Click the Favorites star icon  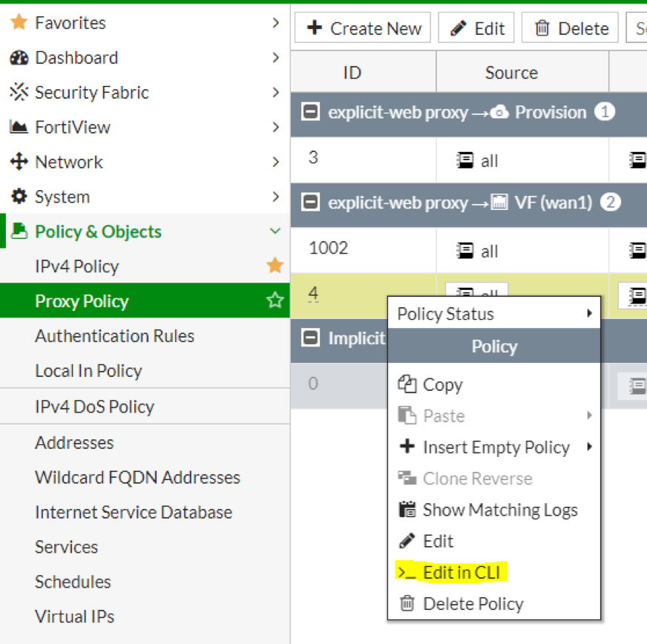pyautogui.click(x=19, y=22)
